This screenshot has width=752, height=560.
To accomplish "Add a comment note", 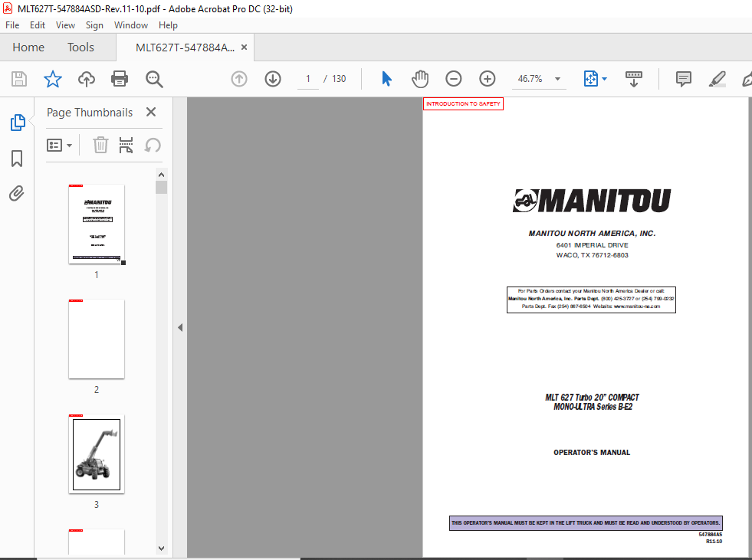I will (x=684, y=79).
